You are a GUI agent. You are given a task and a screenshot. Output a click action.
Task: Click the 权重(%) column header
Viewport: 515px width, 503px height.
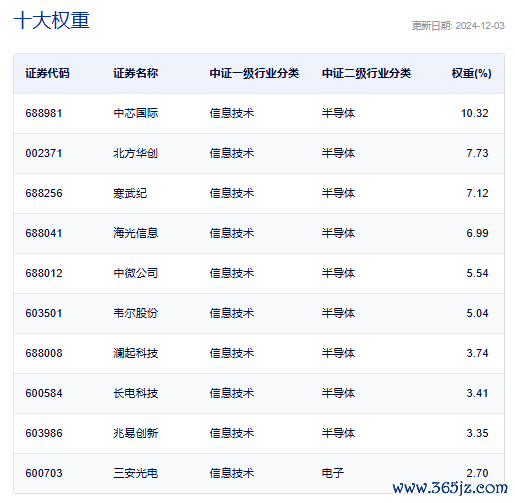471,73
